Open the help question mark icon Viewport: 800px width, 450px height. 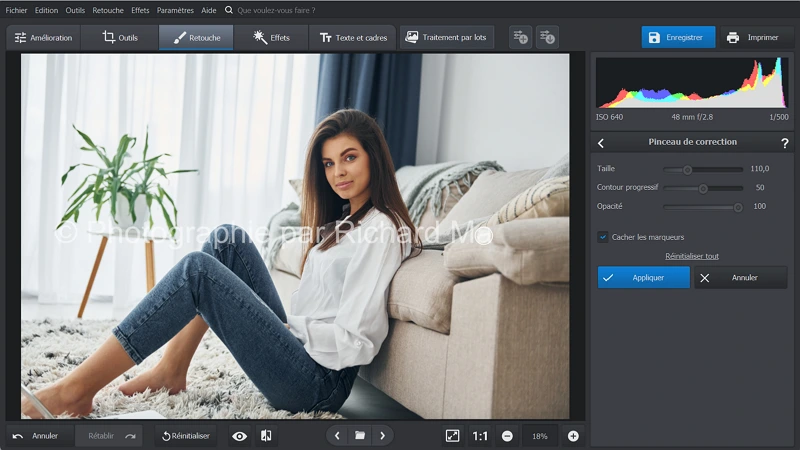[x=784, y=143]
